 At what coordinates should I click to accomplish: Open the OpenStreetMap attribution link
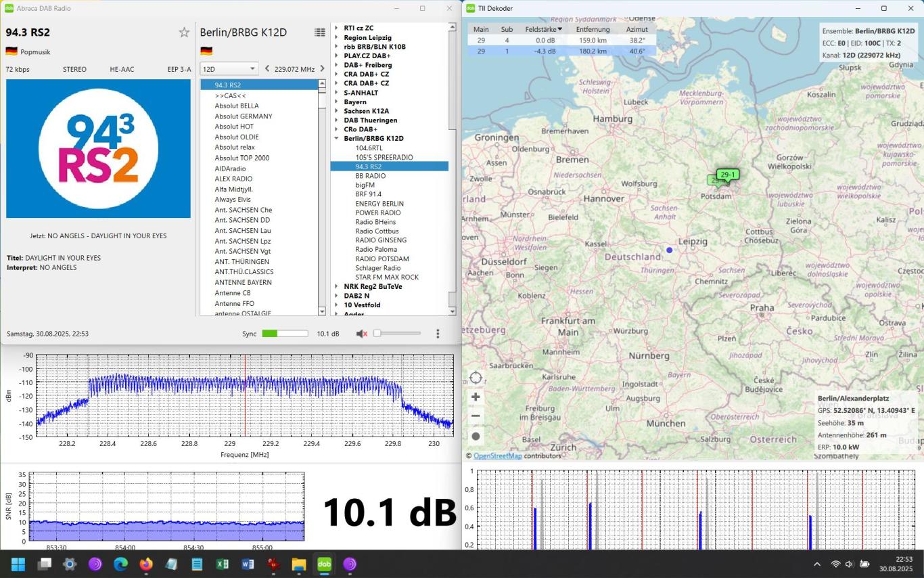pyautogui.click(x=497, y=456)
